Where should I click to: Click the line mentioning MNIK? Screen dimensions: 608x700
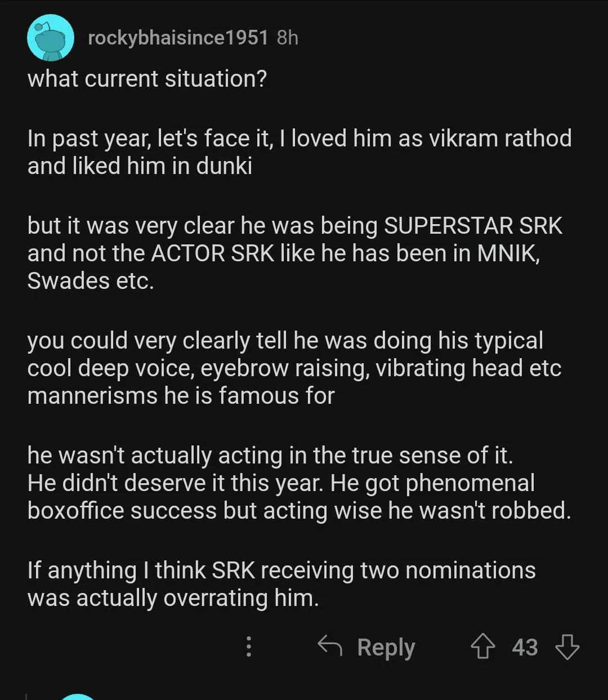[x=284, y=253]
